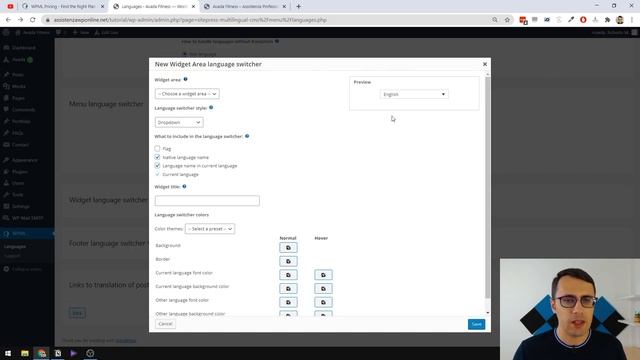Open the English preview language dropdown

pyautogui.click(x=414, y=94)
